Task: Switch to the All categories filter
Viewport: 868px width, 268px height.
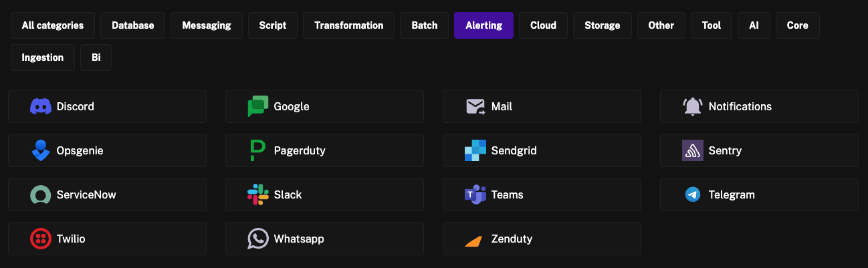Action: click(x=53, y=25)
